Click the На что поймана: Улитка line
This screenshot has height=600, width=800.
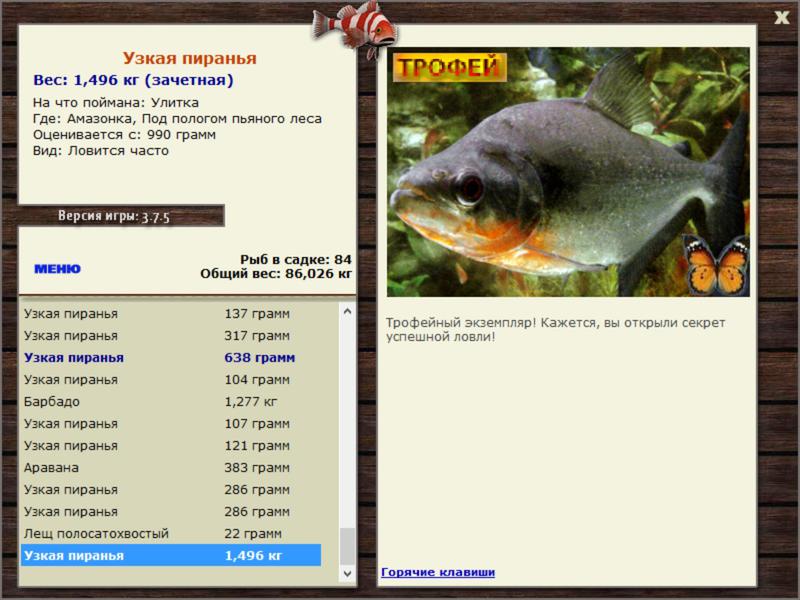[116, 103]
